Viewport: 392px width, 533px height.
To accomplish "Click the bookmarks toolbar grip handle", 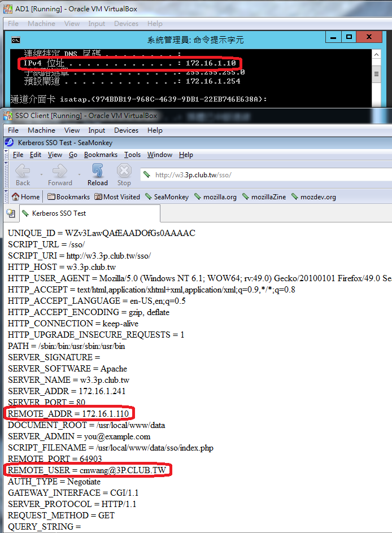I will pos(6,197).
